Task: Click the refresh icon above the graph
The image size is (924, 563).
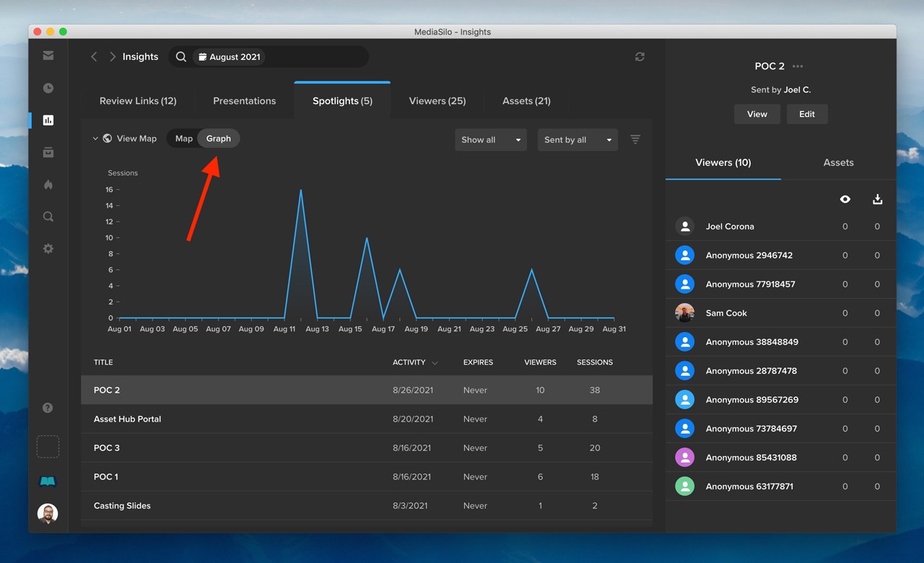Action: (640, 56)
